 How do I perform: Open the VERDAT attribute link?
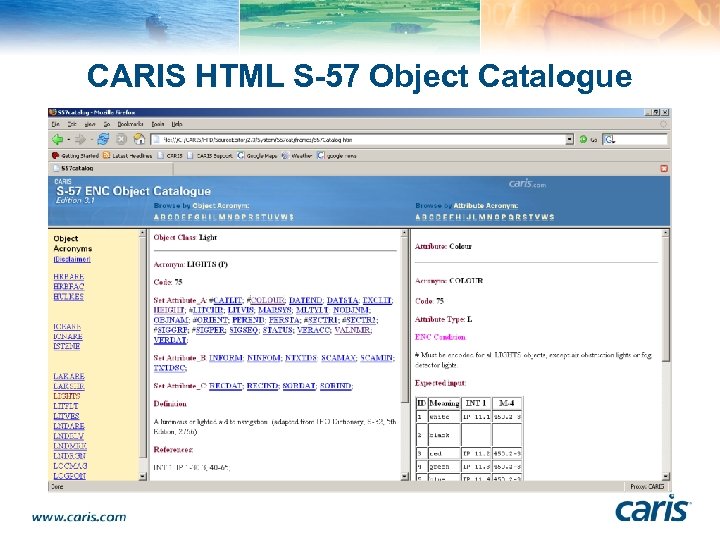click(x=170, y=340)
